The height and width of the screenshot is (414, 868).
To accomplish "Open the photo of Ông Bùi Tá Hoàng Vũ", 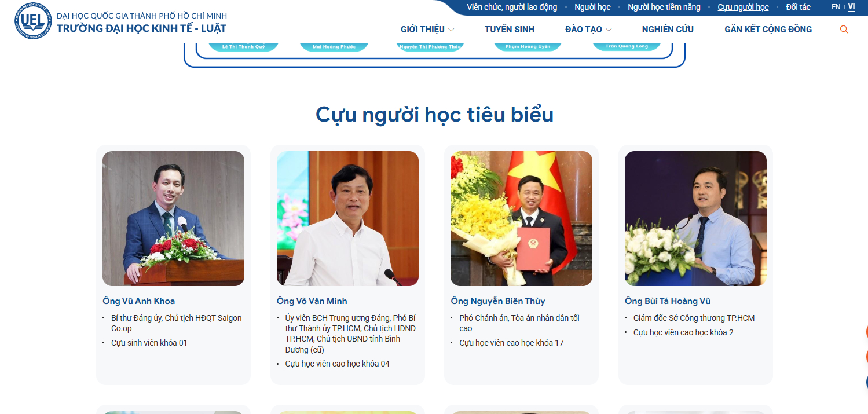I will 695,218.
